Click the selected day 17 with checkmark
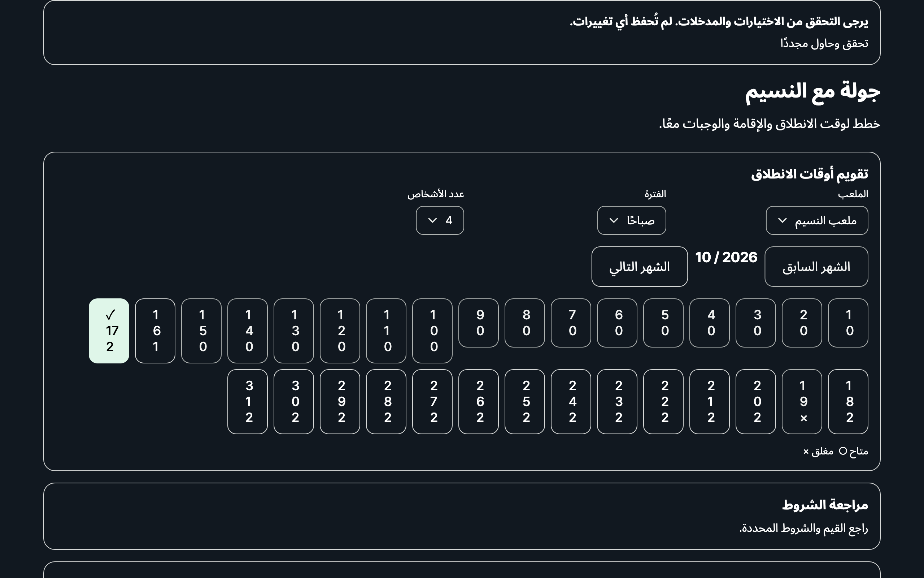The height and width of the screenshot is (578, 924). (x=109, y=331)
